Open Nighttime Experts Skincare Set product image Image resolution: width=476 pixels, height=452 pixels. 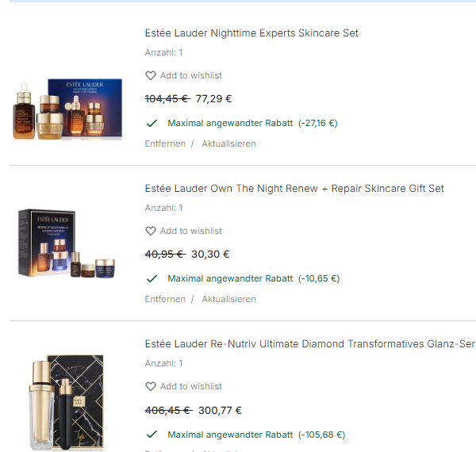tap(67, 109)
